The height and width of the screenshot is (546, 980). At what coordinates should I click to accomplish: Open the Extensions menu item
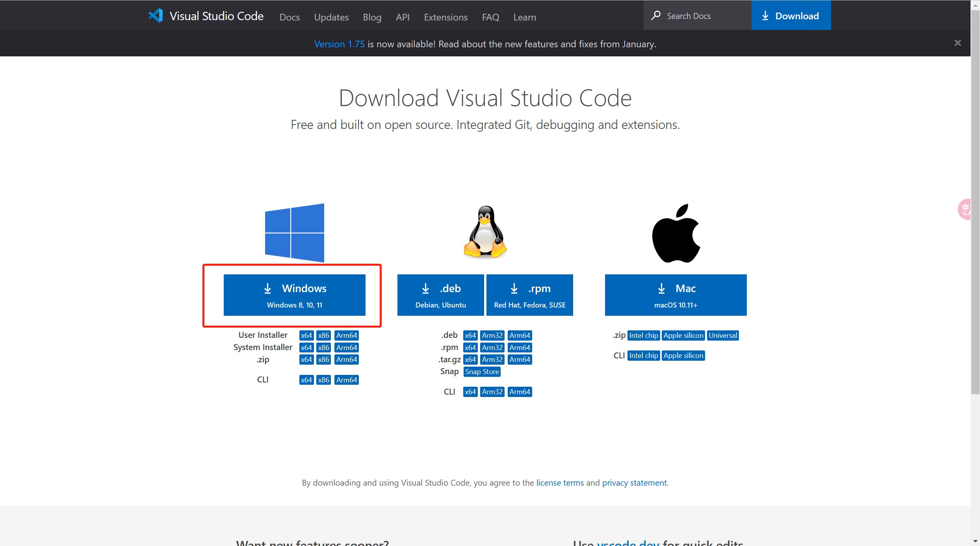[x=445, y=17]
